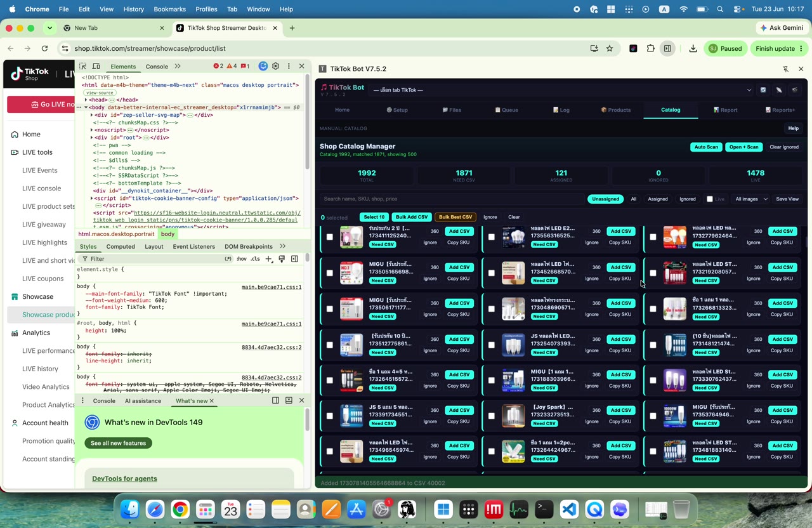Click the TikTok Bot refresh icon button
This screenshot has width=812, height=528.
[763, 90]
